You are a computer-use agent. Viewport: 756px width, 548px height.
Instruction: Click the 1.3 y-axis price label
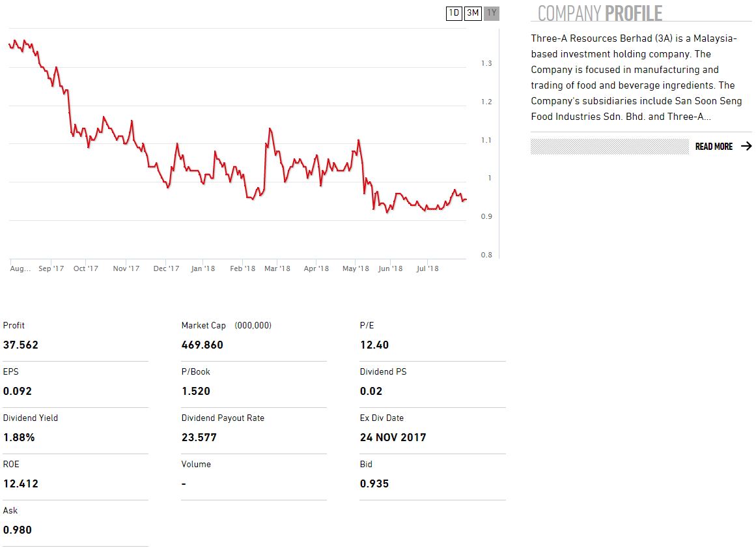[x=486, y=63]
